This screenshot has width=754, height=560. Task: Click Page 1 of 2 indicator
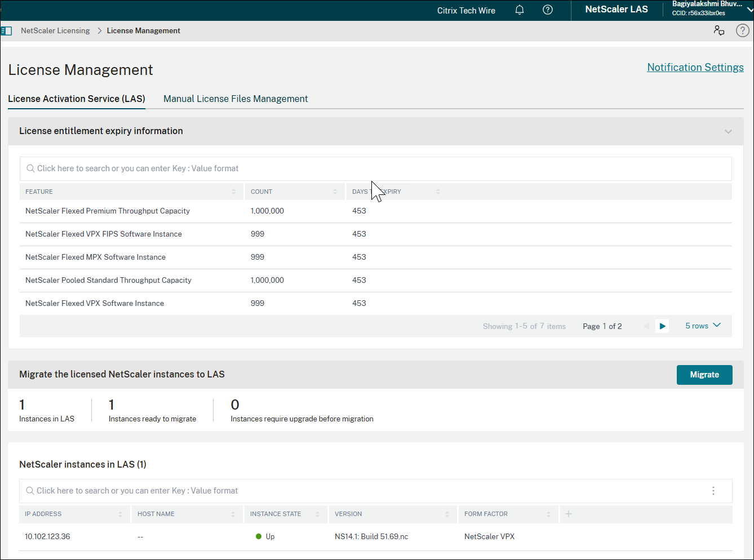point(602,326)
